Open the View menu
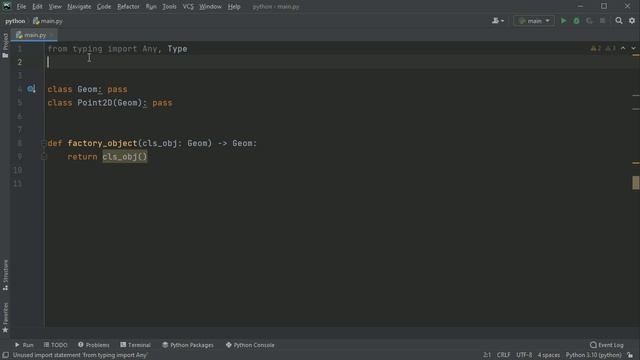Screen dimensions: 640x360 [x=55, y=7]
